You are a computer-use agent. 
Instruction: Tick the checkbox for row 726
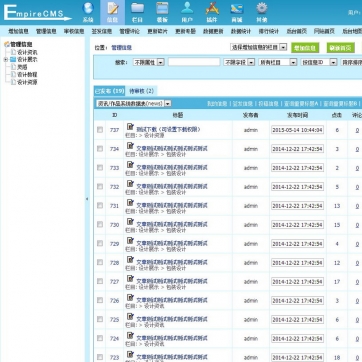tap(100, 301)
